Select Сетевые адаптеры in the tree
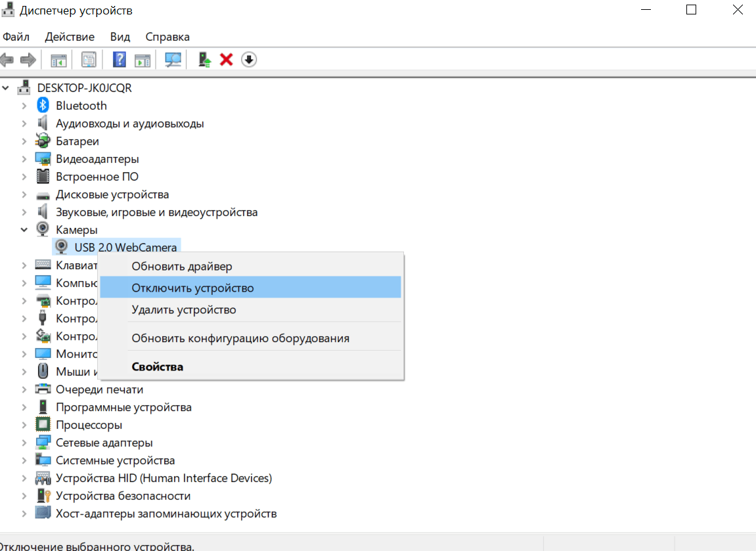The height and width of the screenshot is (551, 756). [x=104, y=443]
